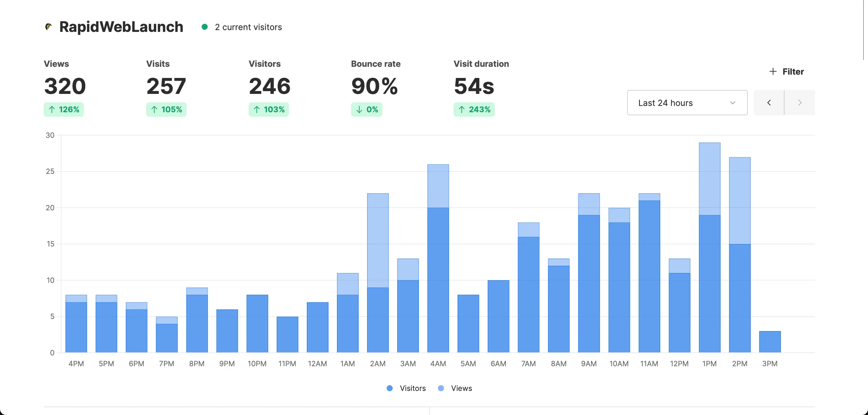Click the up arrow on the 243% badge
The width and height of the screenshot is (868, 415).
[x=461, y=109]
